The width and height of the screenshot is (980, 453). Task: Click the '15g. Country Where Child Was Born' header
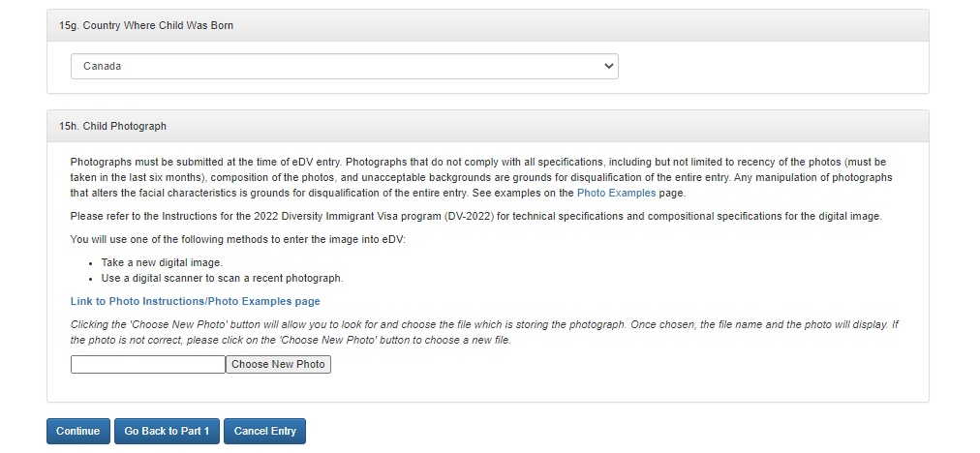(146, 25)
